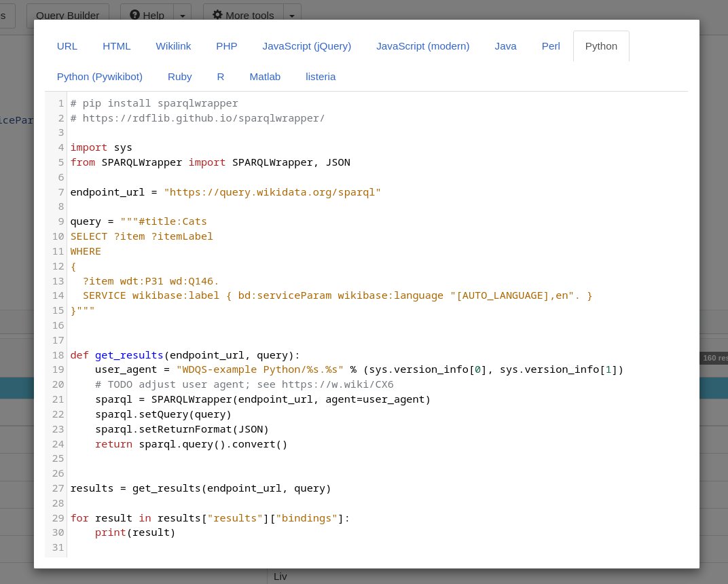Viewport: 728px width, 584px height.
Task: Click the from SPARQLWrapper import line
Action: 211,162
